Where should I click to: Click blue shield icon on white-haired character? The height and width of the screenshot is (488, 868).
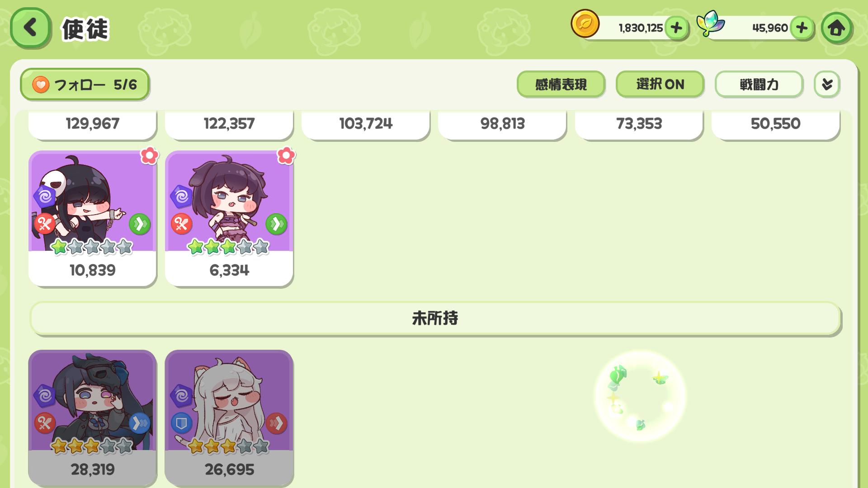click(x=181, y=423)
